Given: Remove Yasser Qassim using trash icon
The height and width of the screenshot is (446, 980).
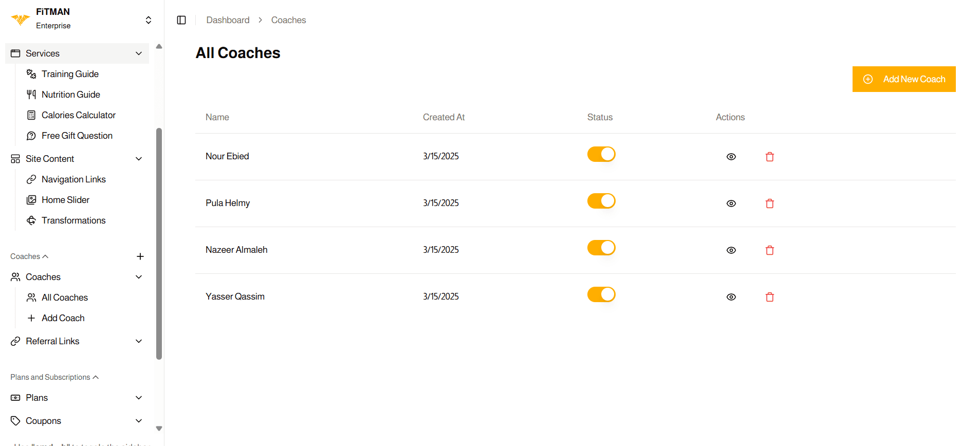Looking at the screenshot, I should point(769,297).
